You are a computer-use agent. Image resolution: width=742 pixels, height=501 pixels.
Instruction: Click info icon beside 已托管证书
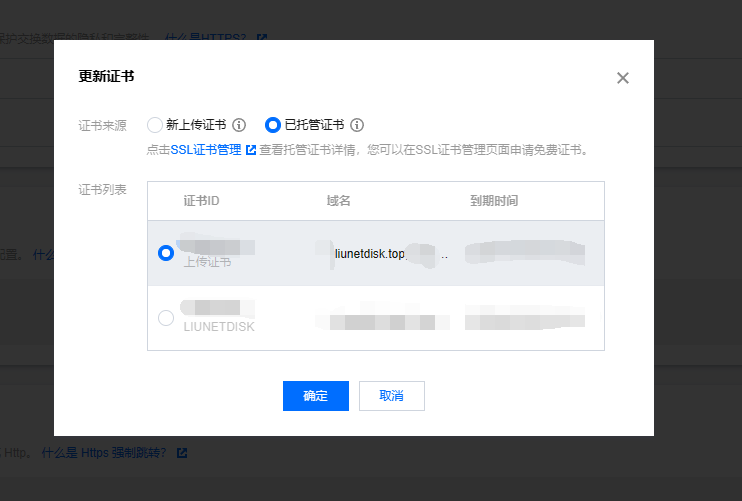(357, 125)
